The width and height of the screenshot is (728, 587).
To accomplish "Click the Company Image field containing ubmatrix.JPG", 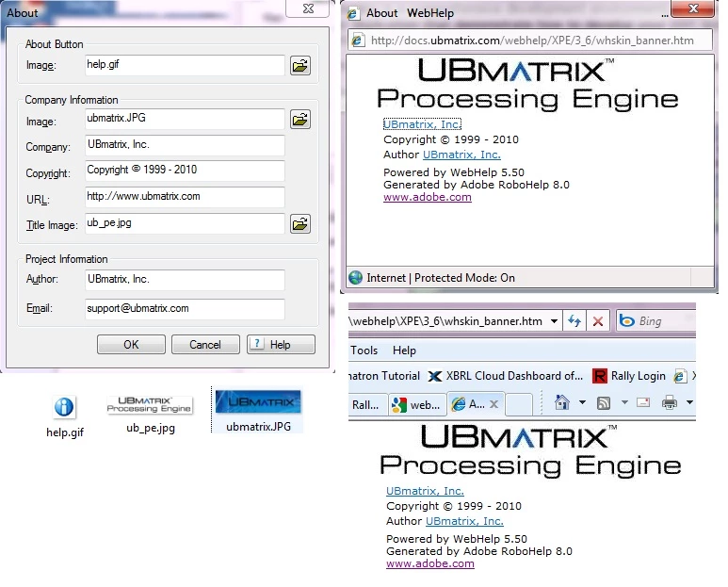I will (185, 120).
